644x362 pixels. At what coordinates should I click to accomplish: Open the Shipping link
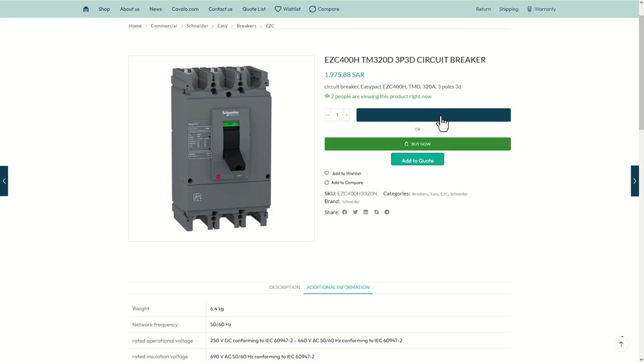pos(509,9)
